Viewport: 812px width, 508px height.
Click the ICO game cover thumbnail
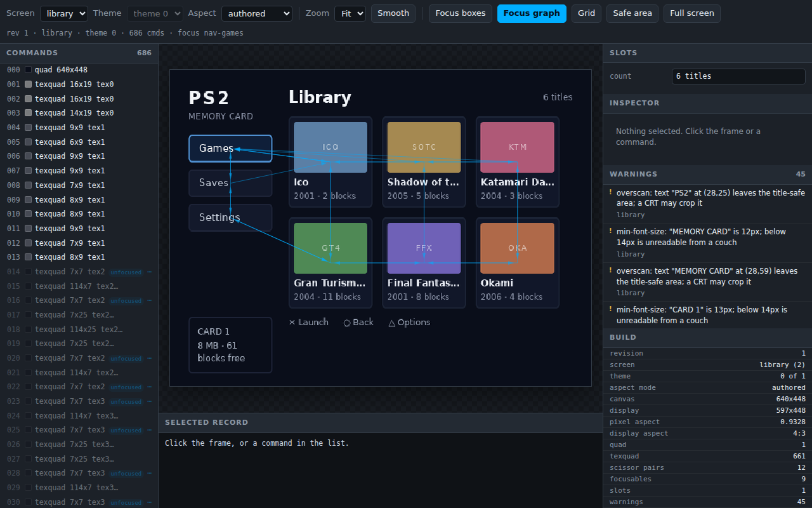[x=331, y=147]
